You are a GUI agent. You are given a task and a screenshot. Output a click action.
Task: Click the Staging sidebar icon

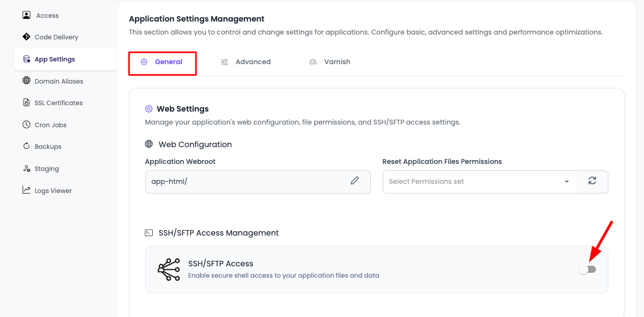[x=26, y=168]
